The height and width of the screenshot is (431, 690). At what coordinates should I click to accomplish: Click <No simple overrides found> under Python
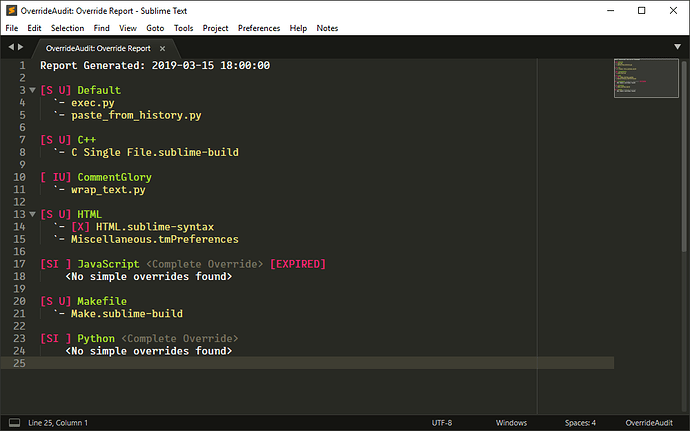(149, 351)
